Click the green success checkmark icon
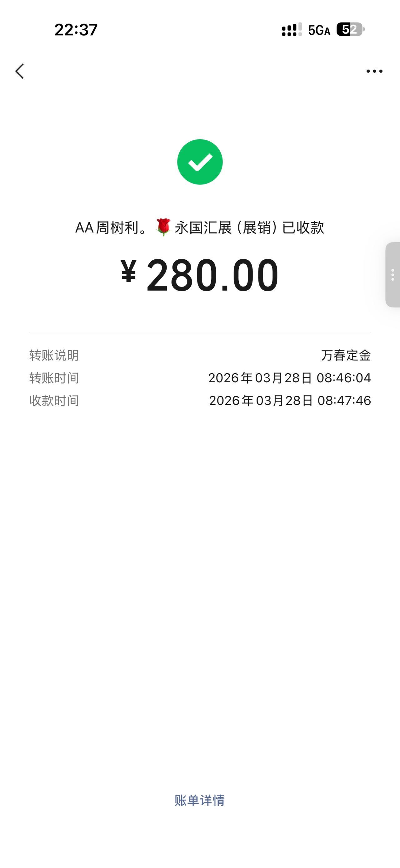 point(200,162)
